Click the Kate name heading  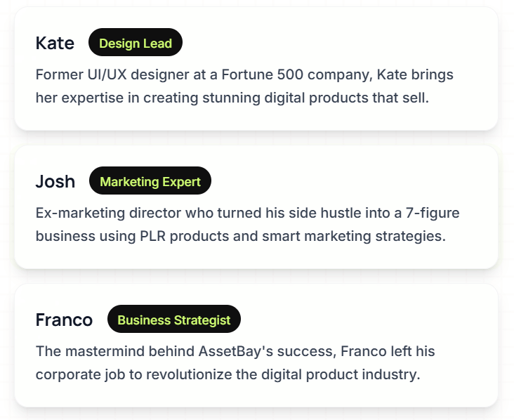point(55,43)
